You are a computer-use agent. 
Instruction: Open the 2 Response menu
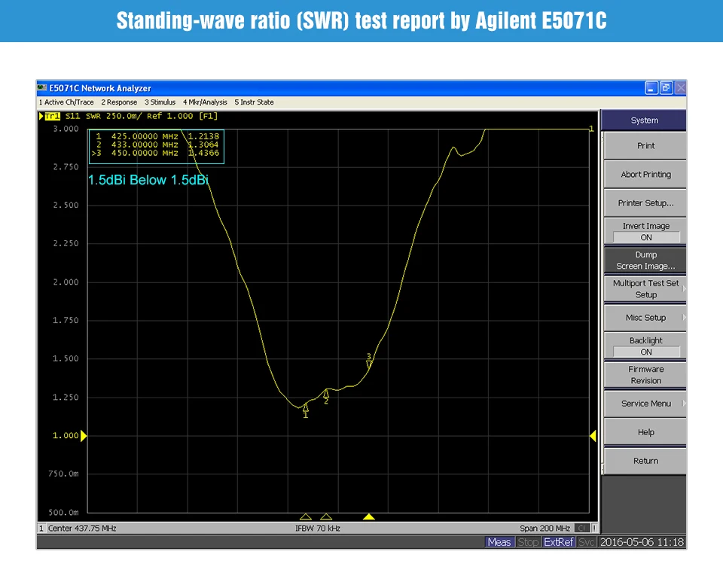pyautogui.click(x=118, y=102)
